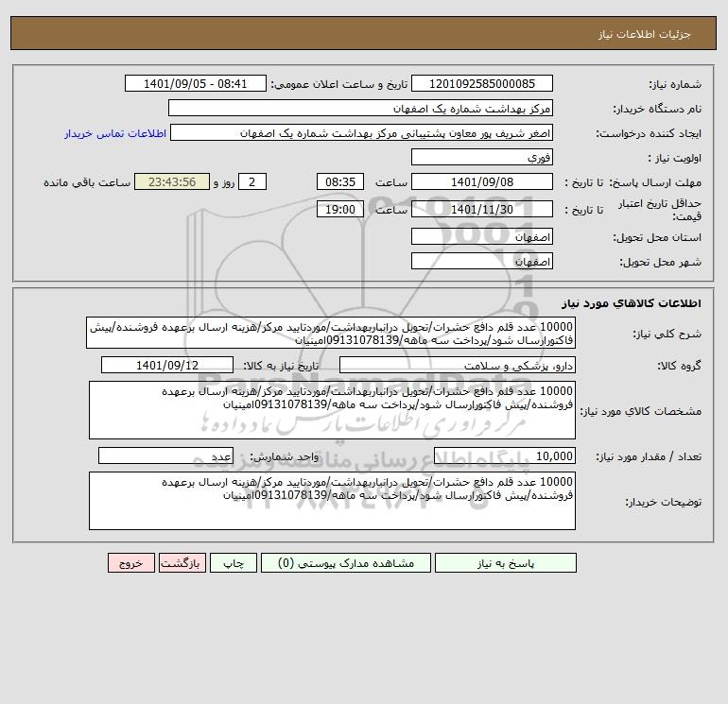Click the request creator field اصغر شریف پور
This screenshot has height=704, width=728.
(362, 132)
